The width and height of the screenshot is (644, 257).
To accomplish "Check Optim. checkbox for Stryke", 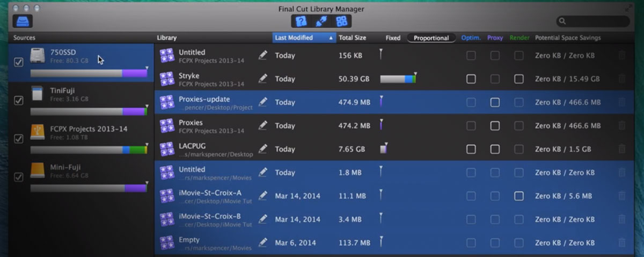I will pos(471,78).
